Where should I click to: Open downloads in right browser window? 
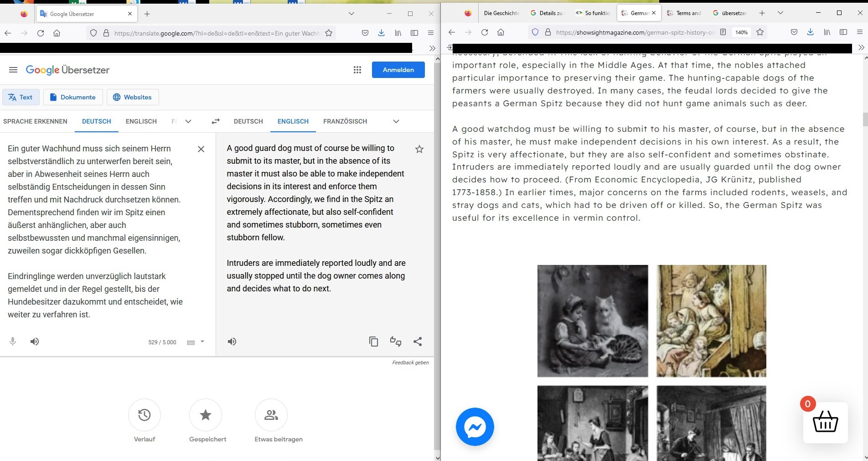point(810,32)
